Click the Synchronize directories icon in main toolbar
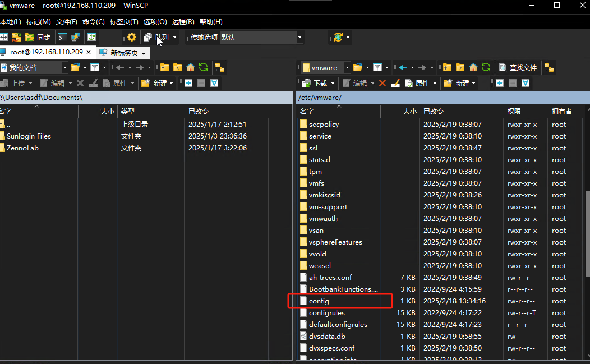Viewport: 590px width, 364px height. 17,37
